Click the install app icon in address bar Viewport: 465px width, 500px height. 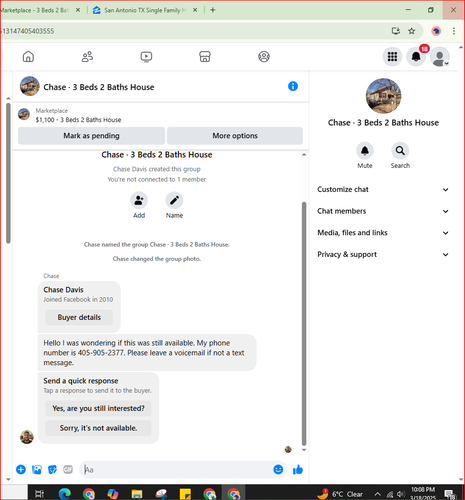(396, 31)
